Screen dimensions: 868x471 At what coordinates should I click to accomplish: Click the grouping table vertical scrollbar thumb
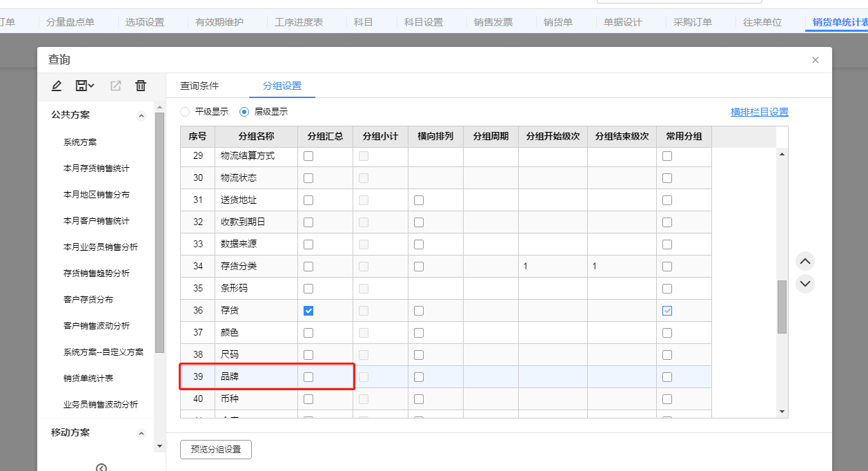pos(782,307)
